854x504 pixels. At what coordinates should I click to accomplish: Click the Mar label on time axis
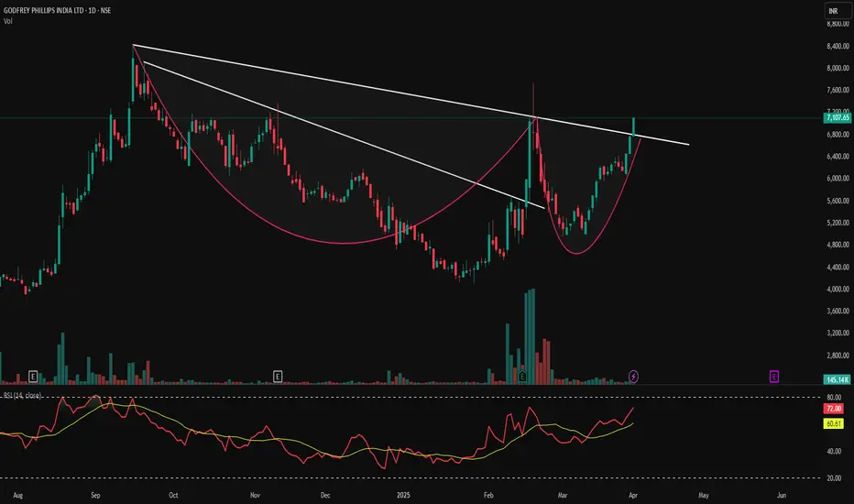(x=562, y=495)
